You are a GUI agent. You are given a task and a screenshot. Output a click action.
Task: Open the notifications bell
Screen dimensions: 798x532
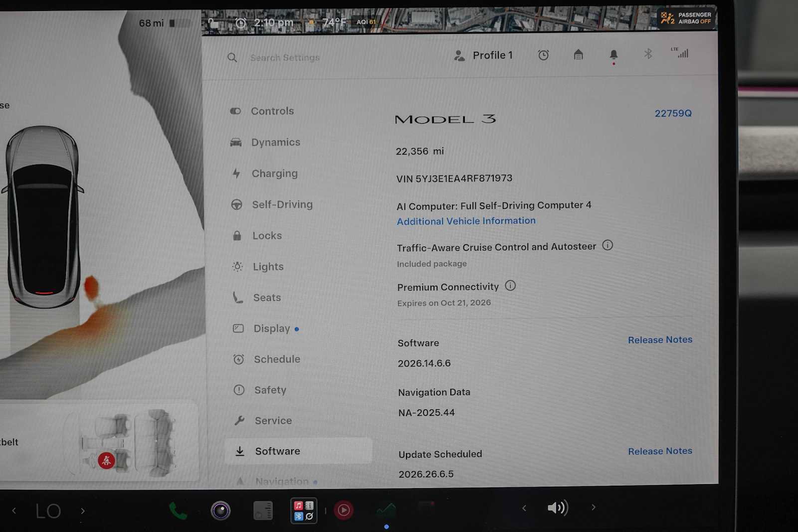click(x=613, y=54)
